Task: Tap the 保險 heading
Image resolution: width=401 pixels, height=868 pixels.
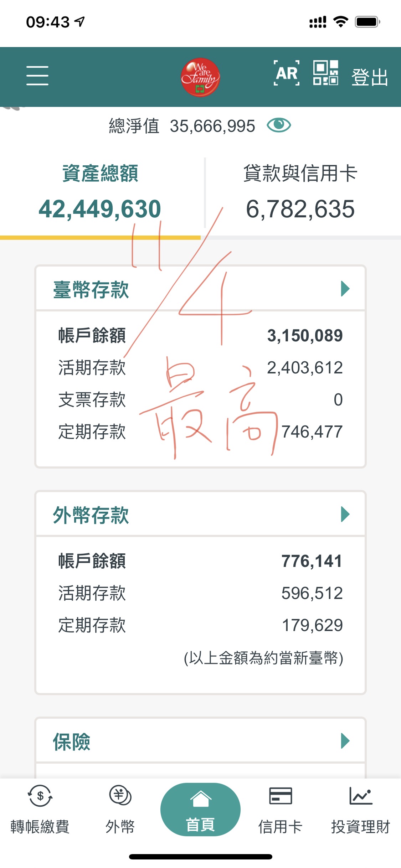Action: (x=72, y=742)
